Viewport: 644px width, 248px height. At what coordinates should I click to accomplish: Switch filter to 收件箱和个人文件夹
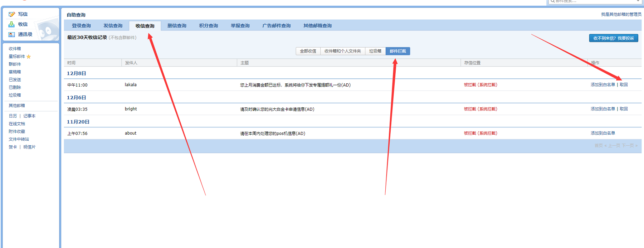pyautogui.click(x=342, y=51)
